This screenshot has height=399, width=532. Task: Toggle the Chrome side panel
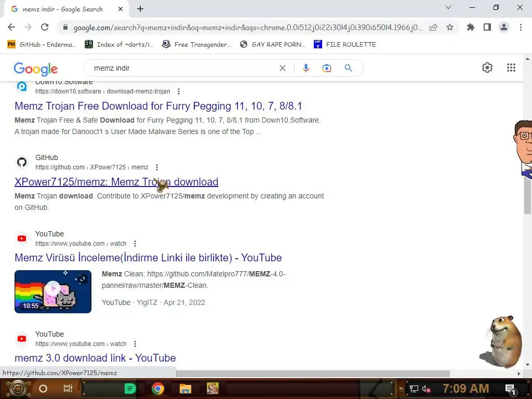(x=487, y=27)
